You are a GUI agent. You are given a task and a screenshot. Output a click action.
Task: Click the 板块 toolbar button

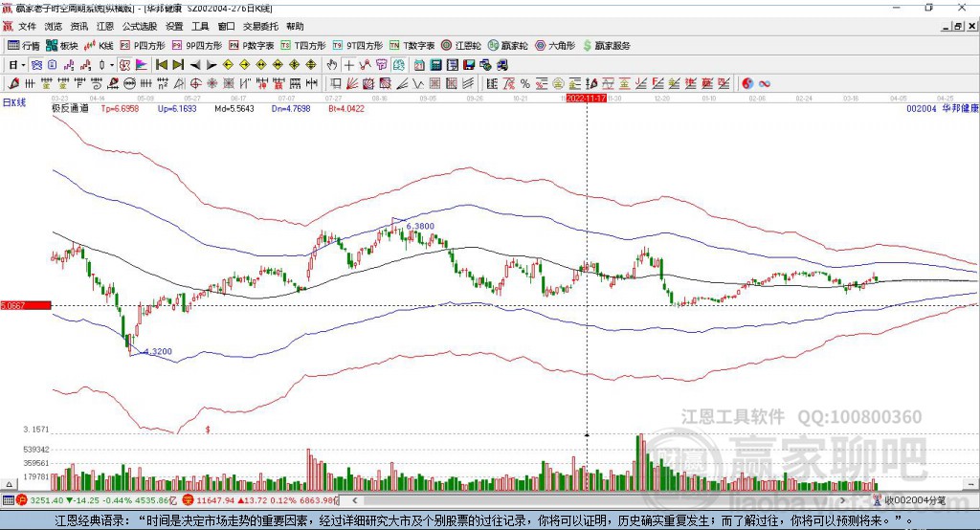(x=62, y=46)
